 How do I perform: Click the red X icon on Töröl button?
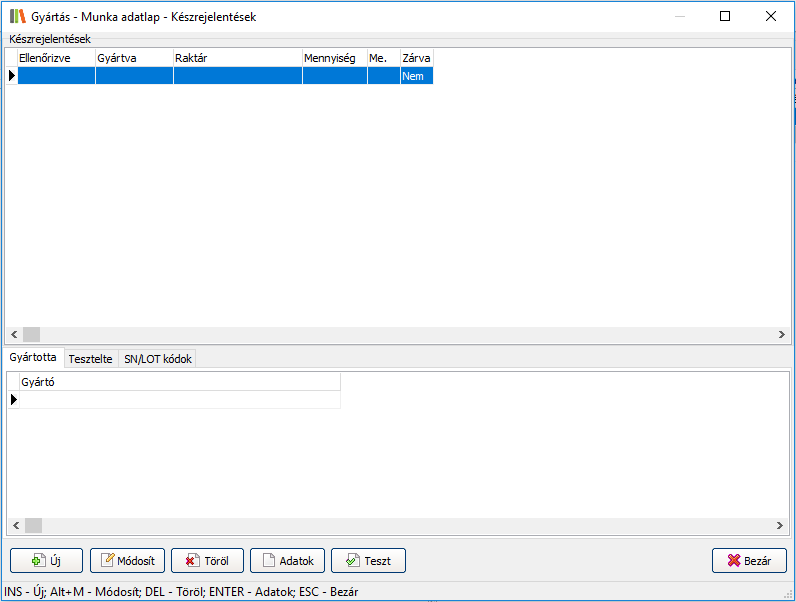(190, 561)
